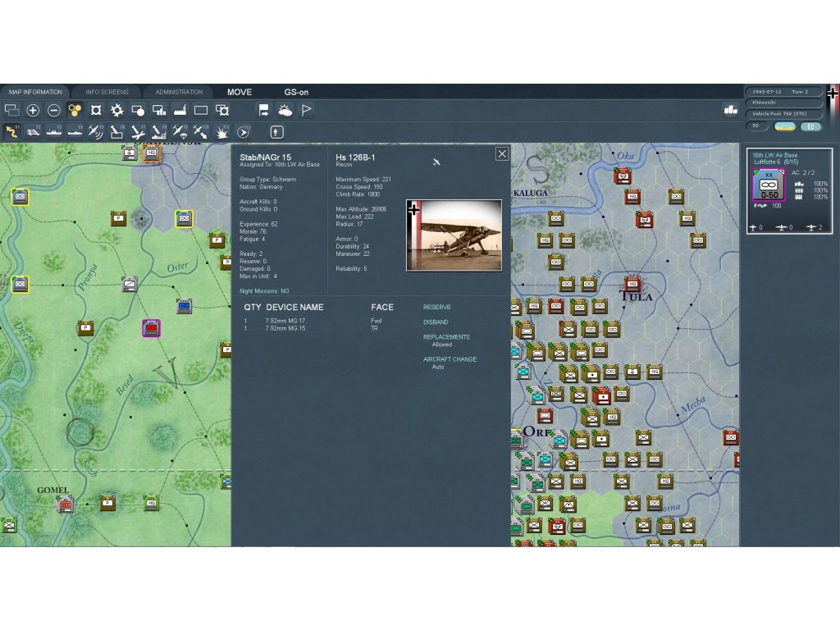Click the bar chart icon at top right
This screenshot has width=840, height=630.
click(x=730, y=110)
